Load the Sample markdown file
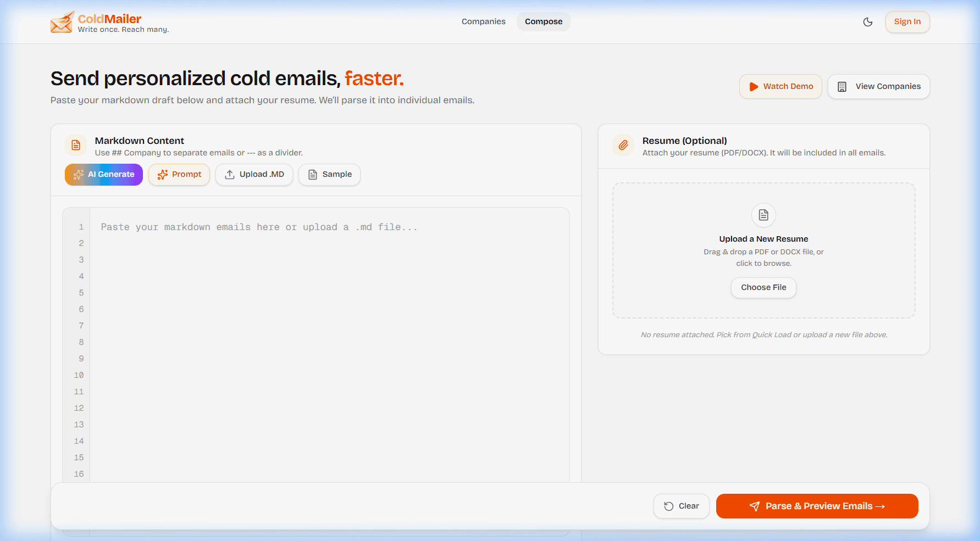Viewport: 980px width, 541px height. [329, 175]
